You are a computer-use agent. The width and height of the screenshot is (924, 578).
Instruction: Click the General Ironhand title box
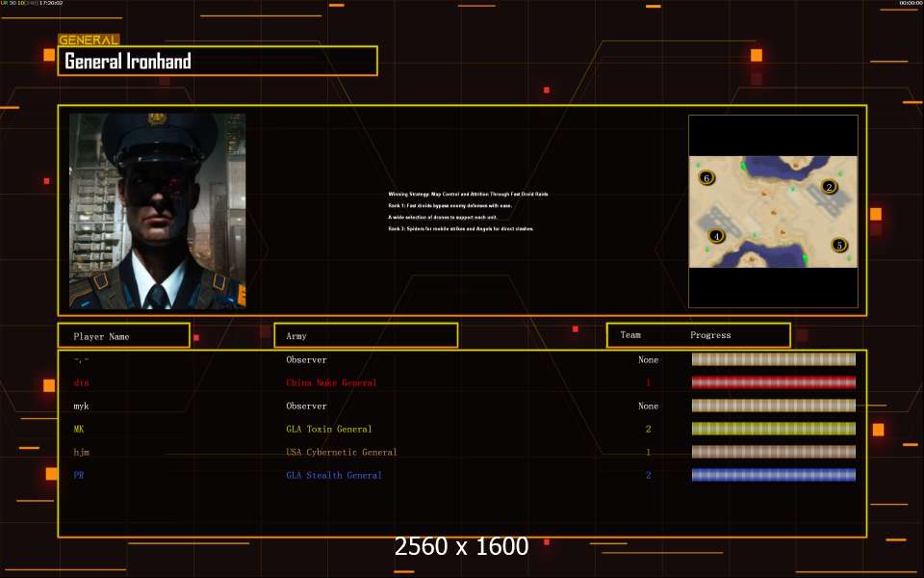coord(218,61)
